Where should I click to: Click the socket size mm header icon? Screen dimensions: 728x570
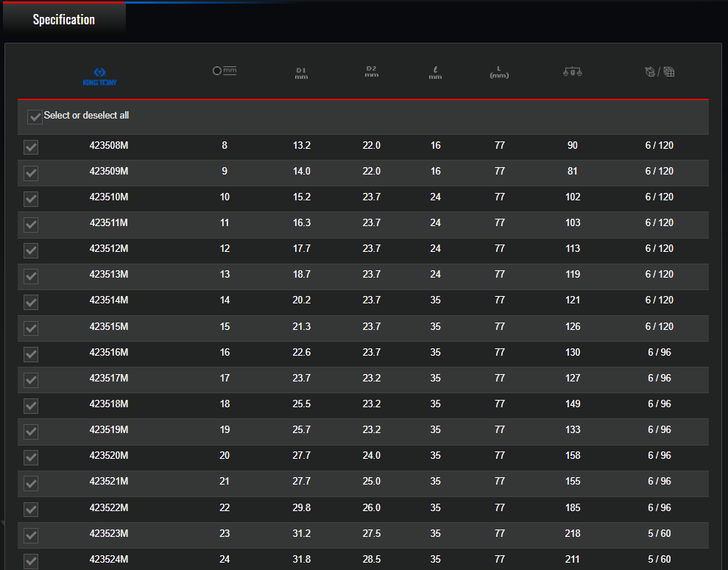[x=225, y=71]
